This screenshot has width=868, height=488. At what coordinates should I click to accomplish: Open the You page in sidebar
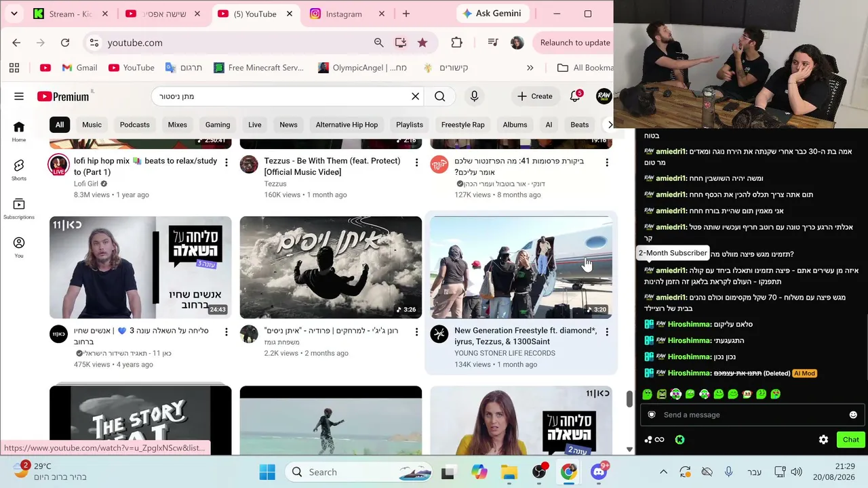(x=19, y=247)
